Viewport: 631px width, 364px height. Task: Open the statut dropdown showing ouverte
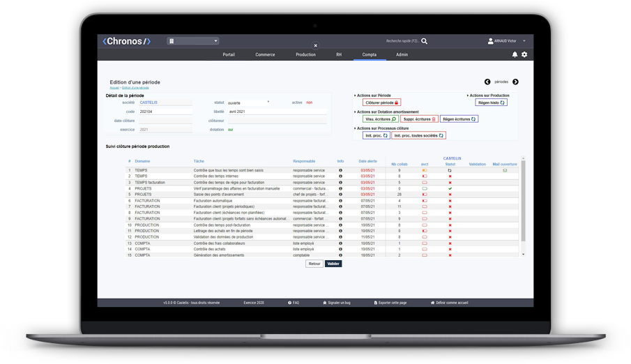point(248,103)
